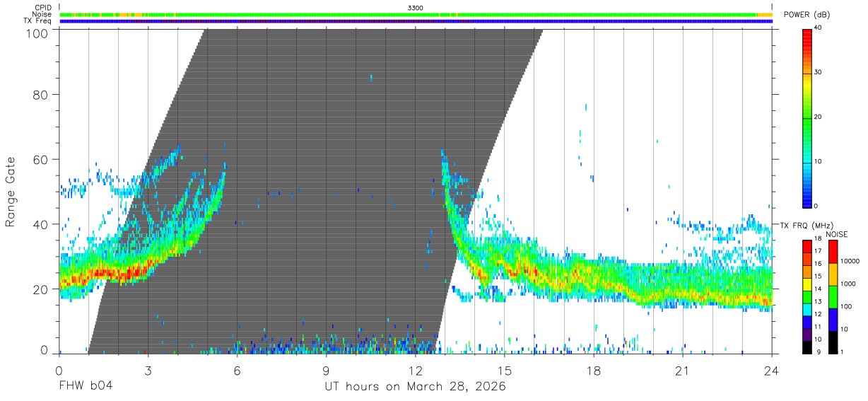
Task: Click the 24 tick on UT hours axis
Action: pos(772,371)
